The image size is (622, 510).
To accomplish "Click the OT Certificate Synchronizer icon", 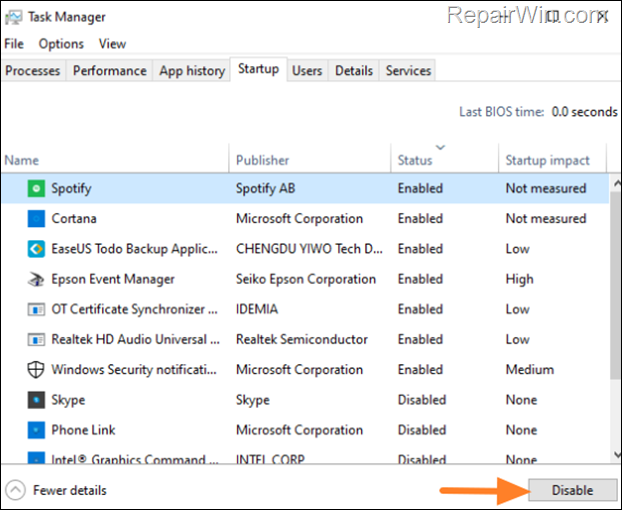I will [x=36, y=309].
